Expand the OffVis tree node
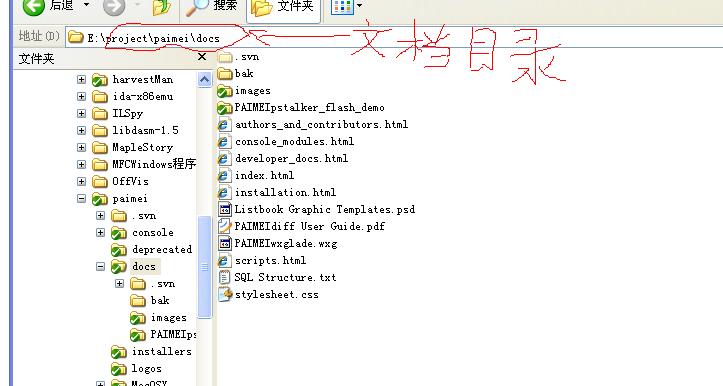The image size is (723, 386). [x=81, y=182]
